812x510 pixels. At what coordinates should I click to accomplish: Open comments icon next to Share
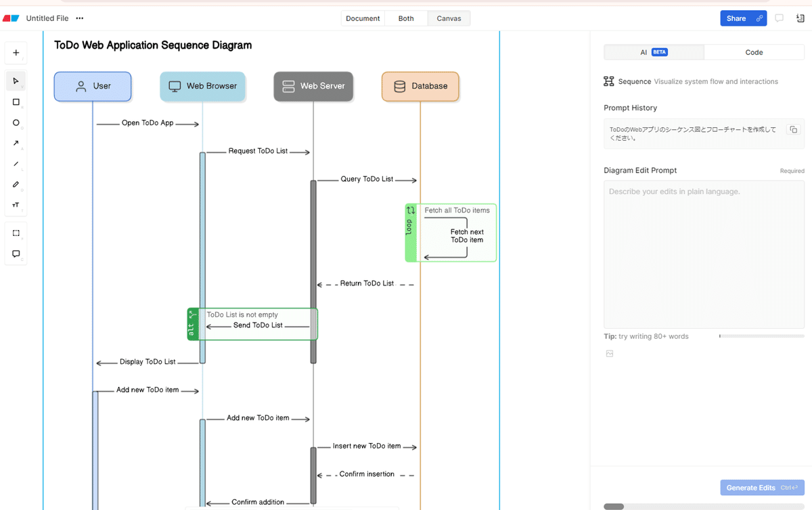[780, 18]
